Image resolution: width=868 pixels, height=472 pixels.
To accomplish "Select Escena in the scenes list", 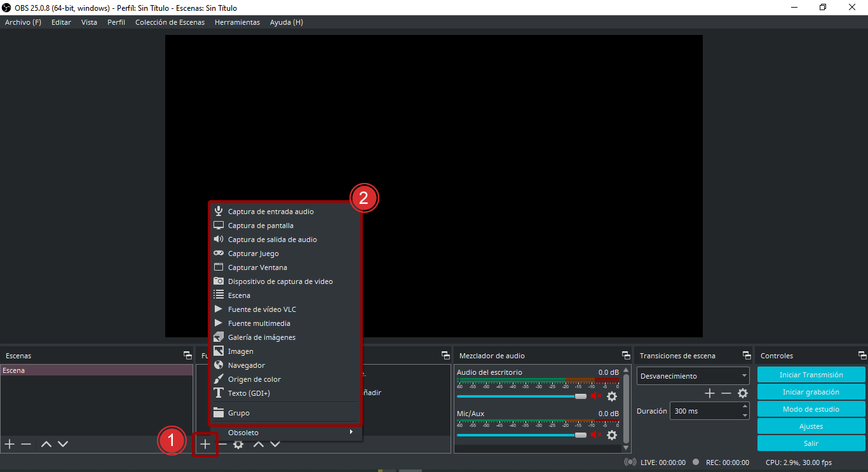I will (x=97, y=370).
